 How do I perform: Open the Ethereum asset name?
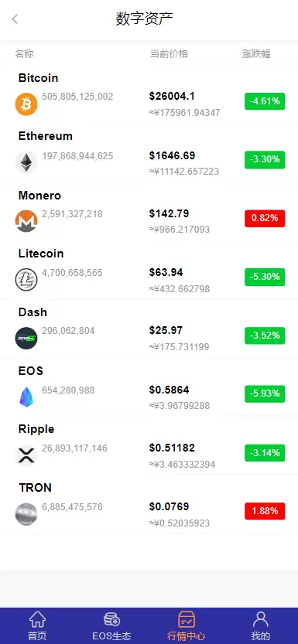coord(46,136)
